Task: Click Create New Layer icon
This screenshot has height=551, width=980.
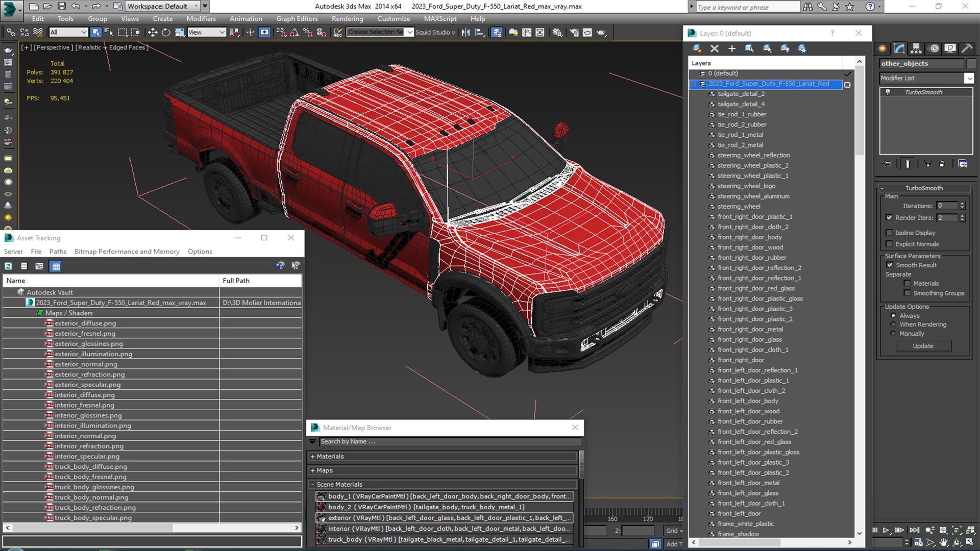Action: tap(697, 48)
